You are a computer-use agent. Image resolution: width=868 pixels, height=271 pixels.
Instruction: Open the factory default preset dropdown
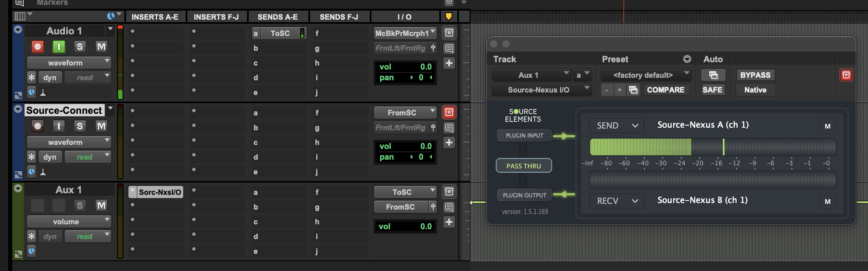click(645, 75)
